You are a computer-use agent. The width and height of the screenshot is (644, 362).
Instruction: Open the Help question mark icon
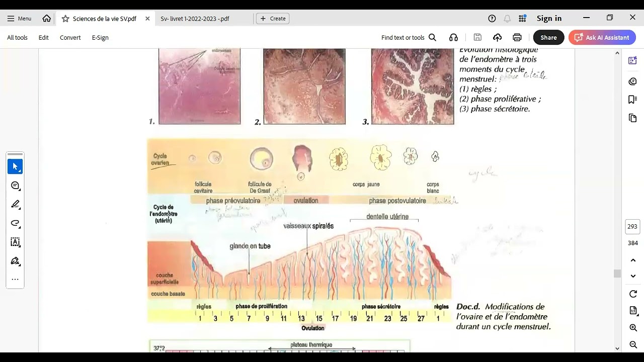[492, 19]
